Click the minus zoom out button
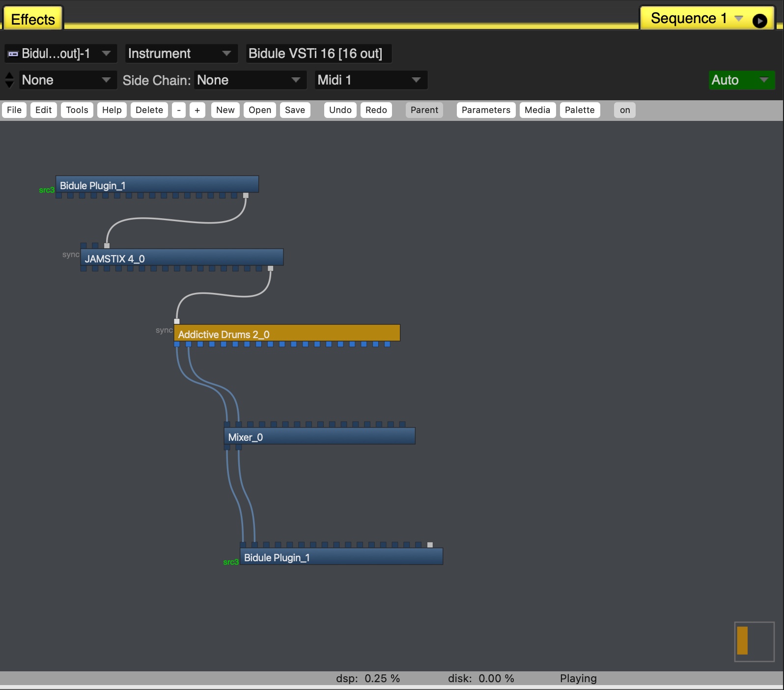 [179, 110]
